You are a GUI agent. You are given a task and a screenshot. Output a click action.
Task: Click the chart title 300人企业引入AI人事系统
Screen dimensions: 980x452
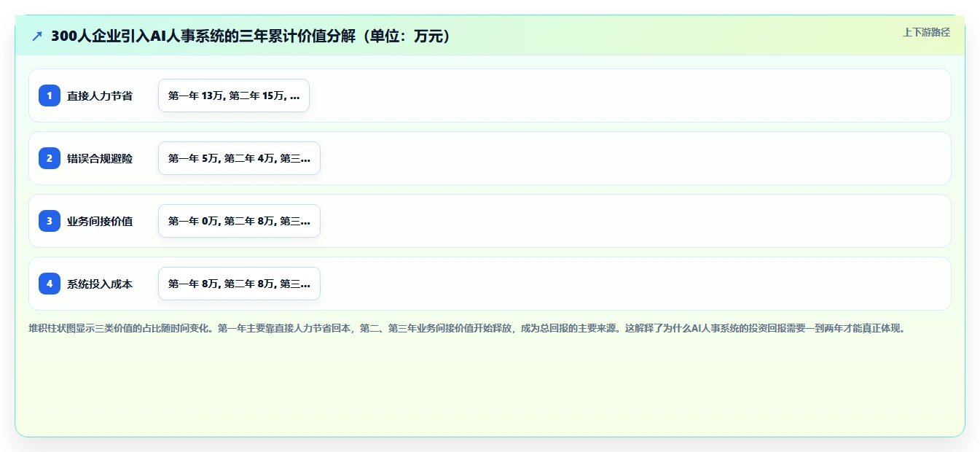[251, 36]
